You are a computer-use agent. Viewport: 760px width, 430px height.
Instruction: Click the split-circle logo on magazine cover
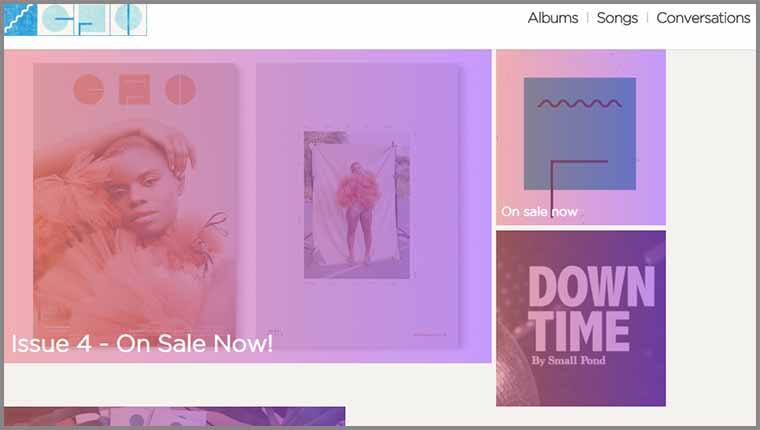click(180, 89)
